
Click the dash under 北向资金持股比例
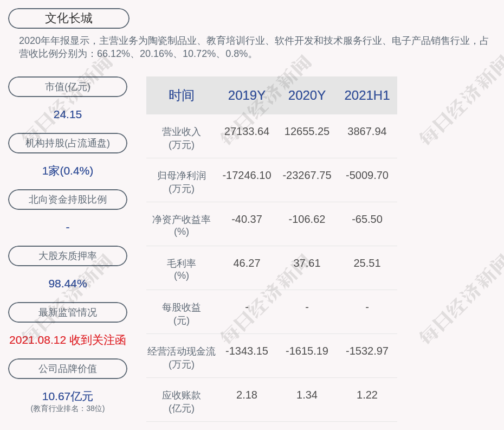[68, 227]
